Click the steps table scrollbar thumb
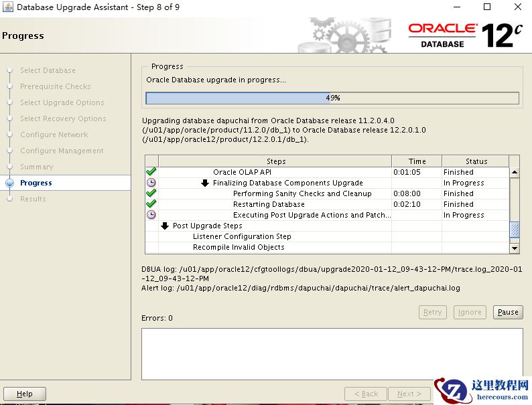Screen dimensions: 532x405 [515, 230]
